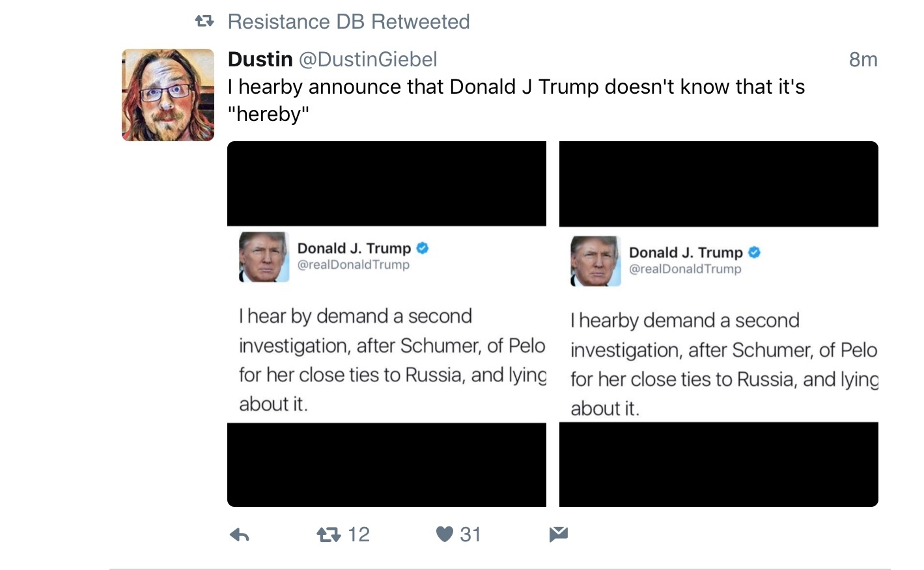Click the profile photo in the left screenshot
This screenshot has width=924, height=570.
click(x=264, y=257)
